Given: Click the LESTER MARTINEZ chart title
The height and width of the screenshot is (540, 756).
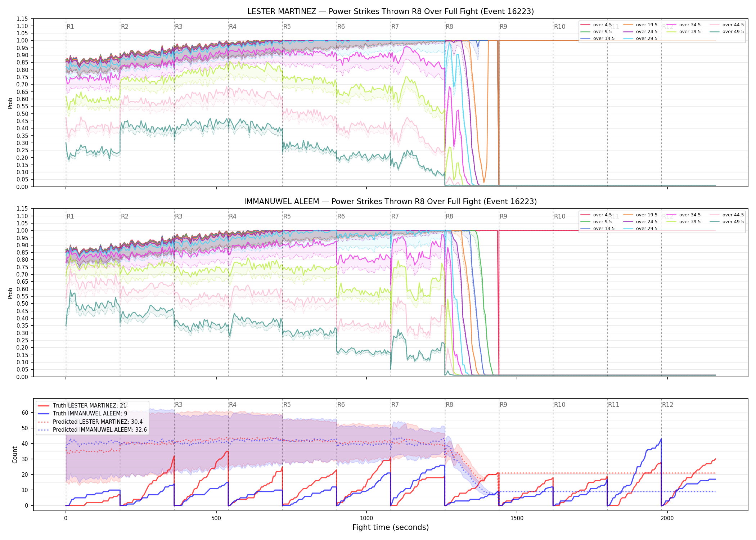Looking at the screenshot, I should 391,12.
